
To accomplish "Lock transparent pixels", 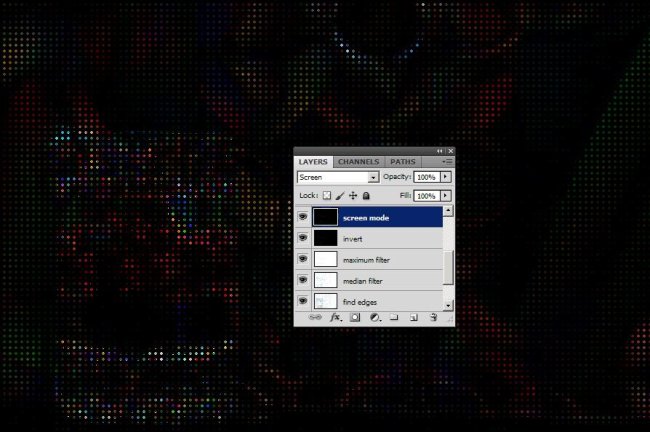I will coord(327,195).
